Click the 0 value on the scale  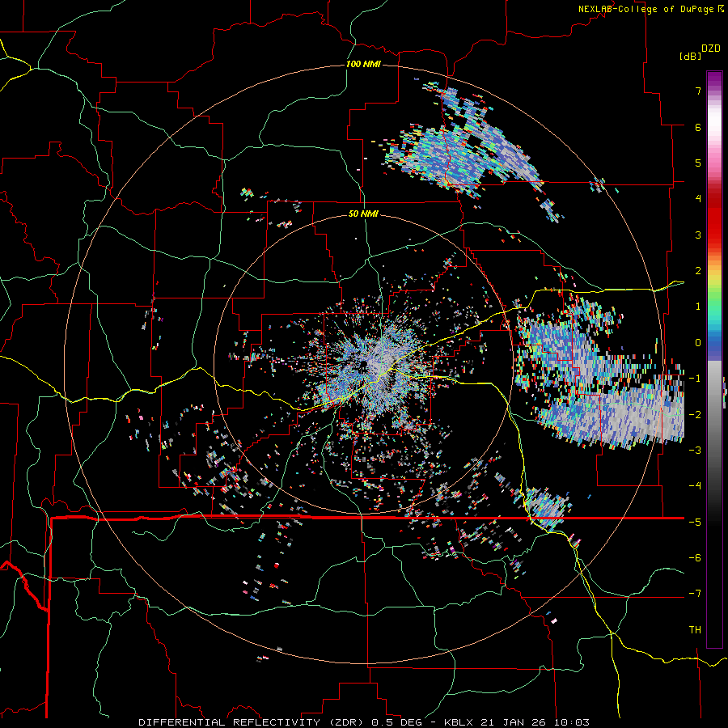coord(698,343)
